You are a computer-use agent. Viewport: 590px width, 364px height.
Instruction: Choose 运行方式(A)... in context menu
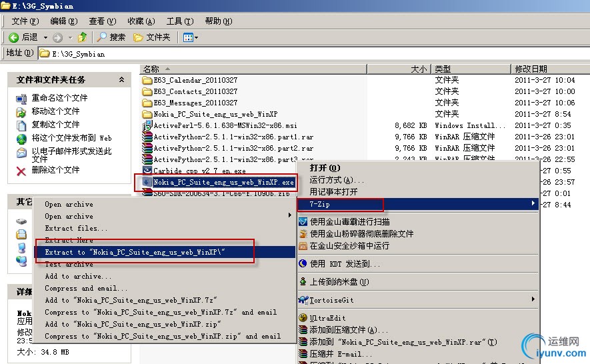coord(418,180)
